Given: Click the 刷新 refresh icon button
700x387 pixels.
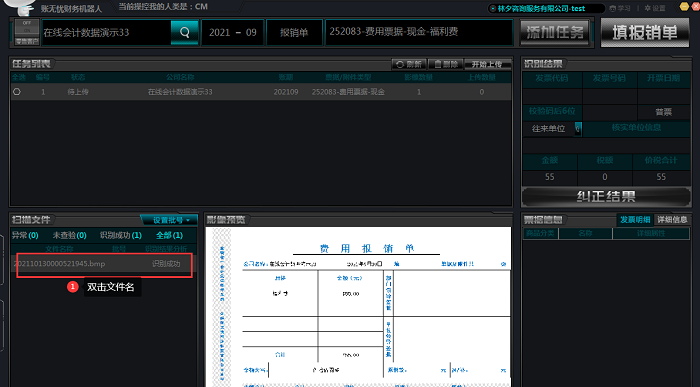Looking at the screenshot, I should (409, 64).
